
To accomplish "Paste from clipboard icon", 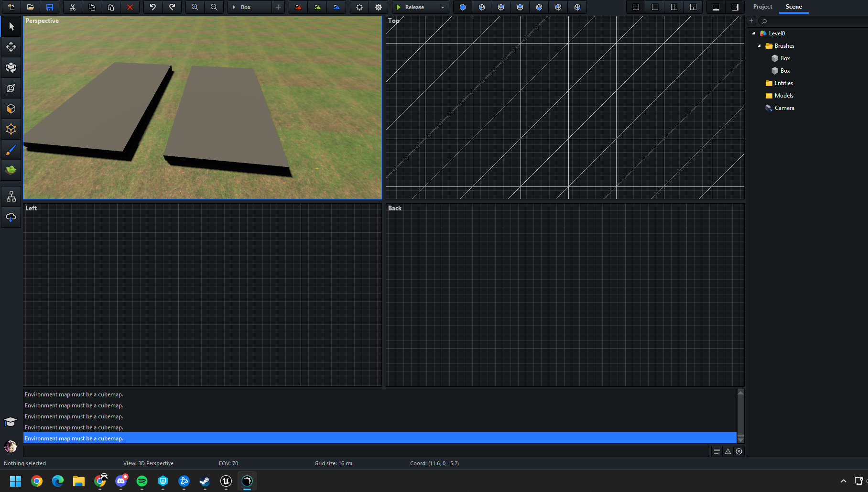I will point(111,7).
